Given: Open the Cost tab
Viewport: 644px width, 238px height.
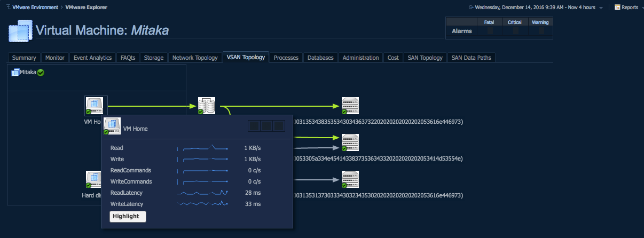Looking at the screenshot, I should 393,58.
